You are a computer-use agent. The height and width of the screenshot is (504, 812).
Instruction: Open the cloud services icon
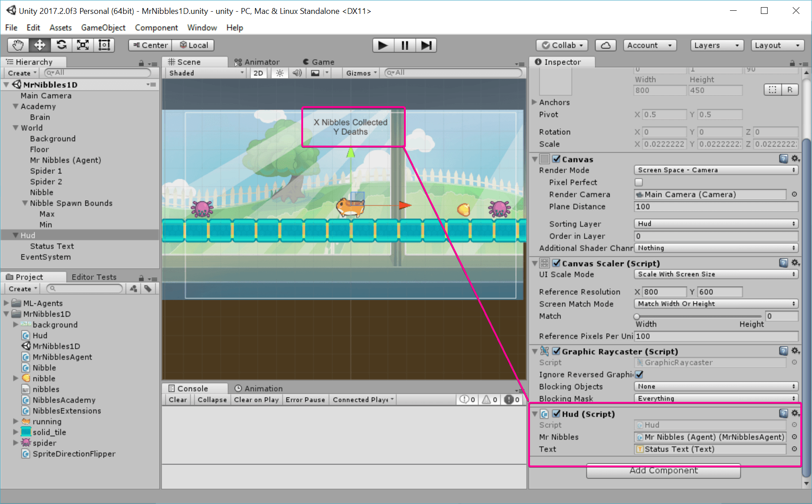point(605,45)
